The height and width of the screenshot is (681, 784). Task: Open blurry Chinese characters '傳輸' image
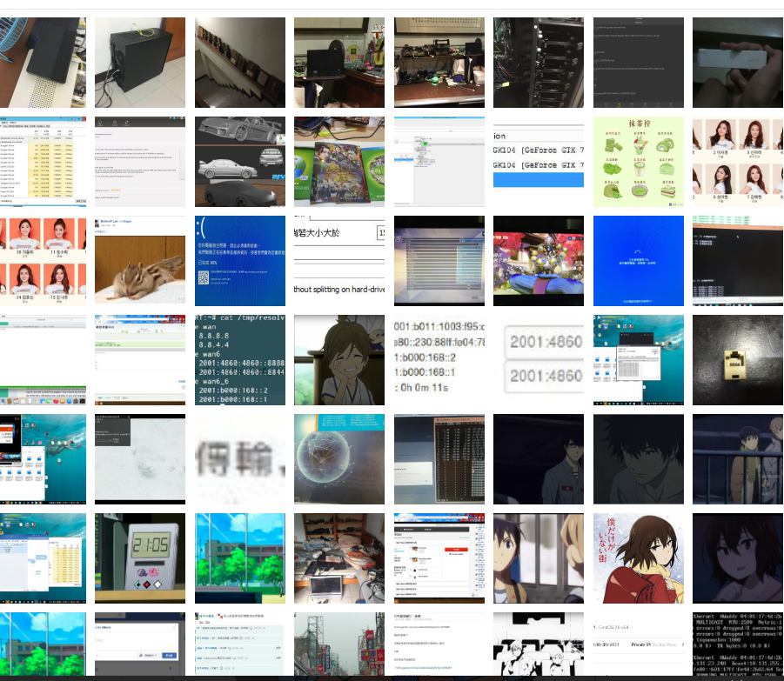240,459
